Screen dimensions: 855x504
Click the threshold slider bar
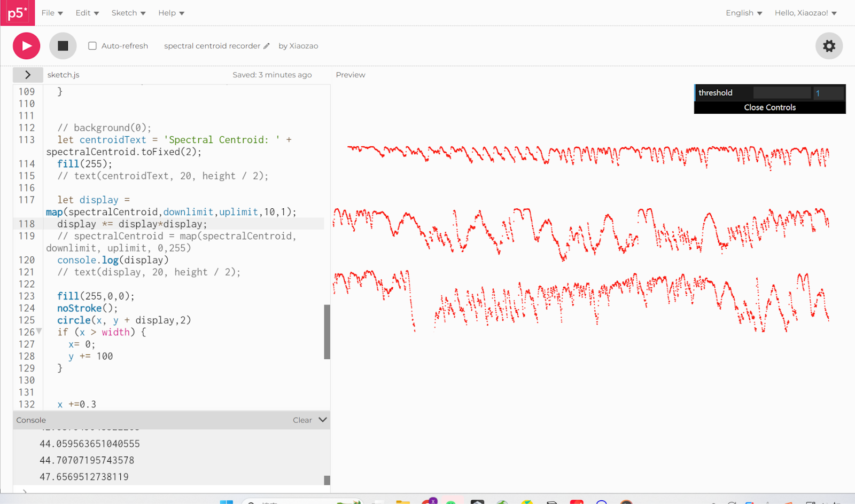[782, 93]
